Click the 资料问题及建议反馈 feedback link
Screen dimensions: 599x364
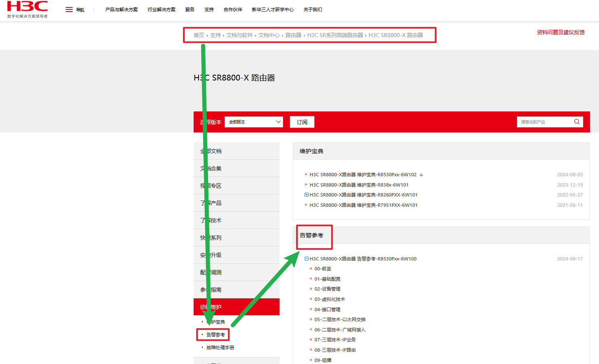(561, 32)
